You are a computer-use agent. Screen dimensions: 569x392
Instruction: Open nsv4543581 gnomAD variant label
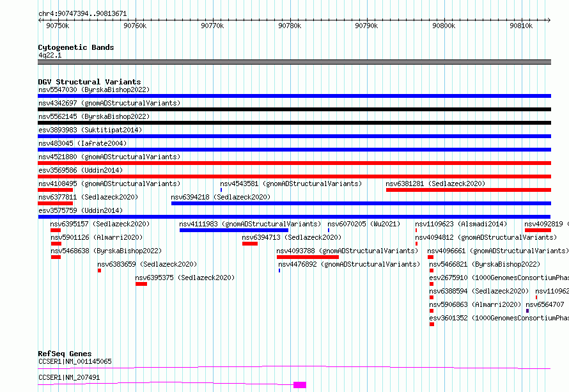point(291,184)
